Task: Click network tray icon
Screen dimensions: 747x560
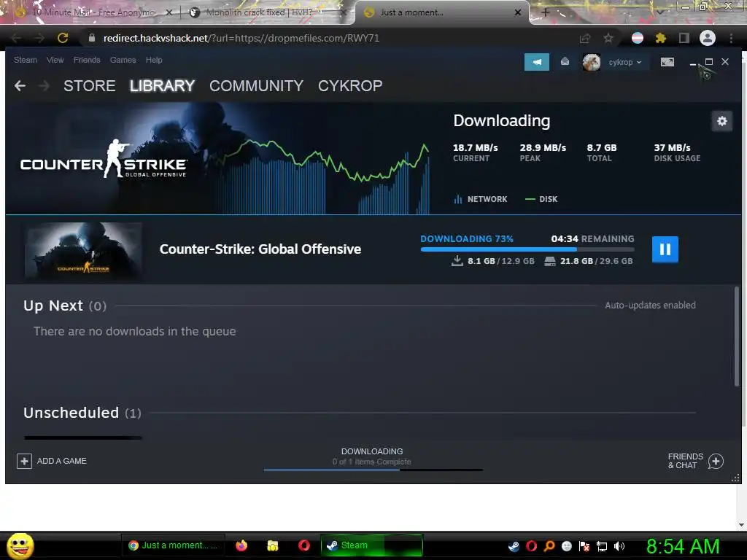Action: [x=602, y=546]
